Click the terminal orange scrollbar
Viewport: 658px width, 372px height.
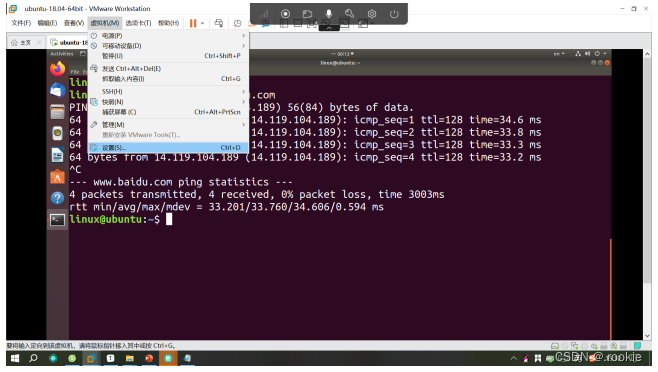(611, 289)
